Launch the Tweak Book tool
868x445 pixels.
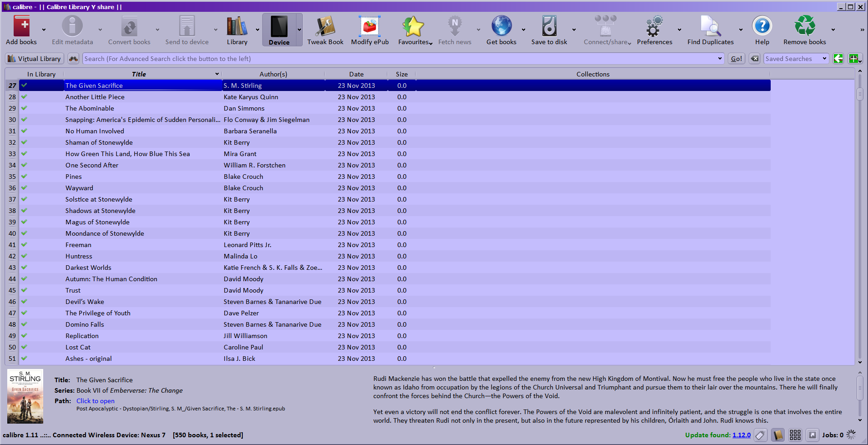tap(326, 26)
